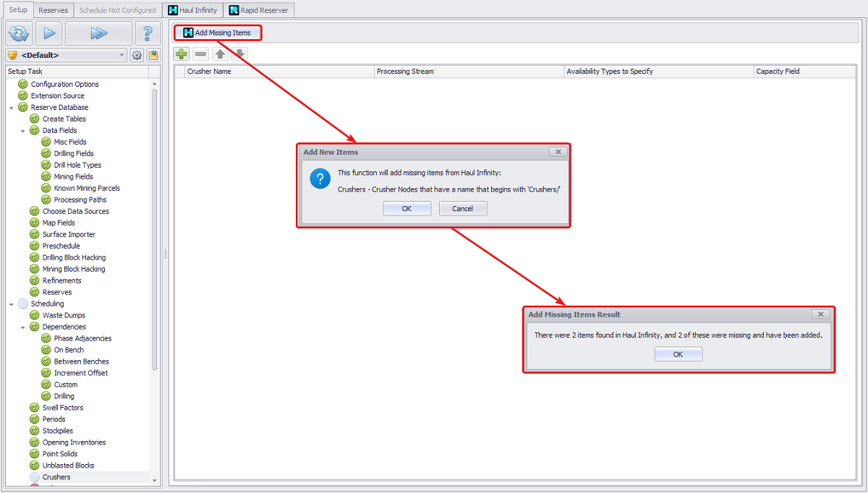Screen dimensions: 868x493
Task: Select Known Mining Parcels tree item
Action: (x=87, y=188)
